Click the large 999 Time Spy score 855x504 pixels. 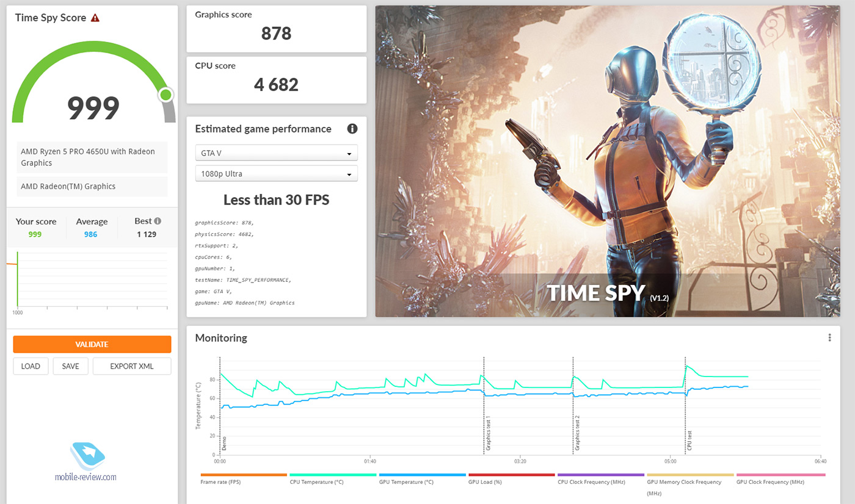[x=93, y=108]
